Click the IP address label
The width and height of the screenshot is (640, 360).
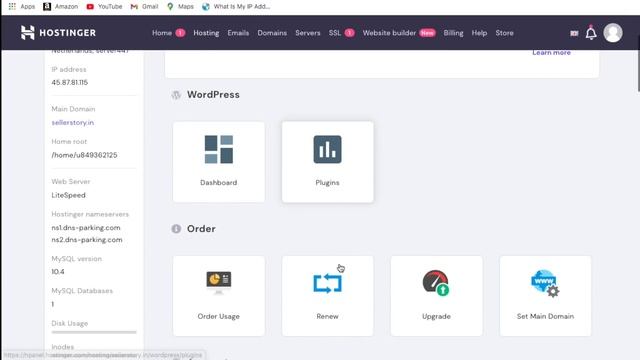(x=69, y=69)
